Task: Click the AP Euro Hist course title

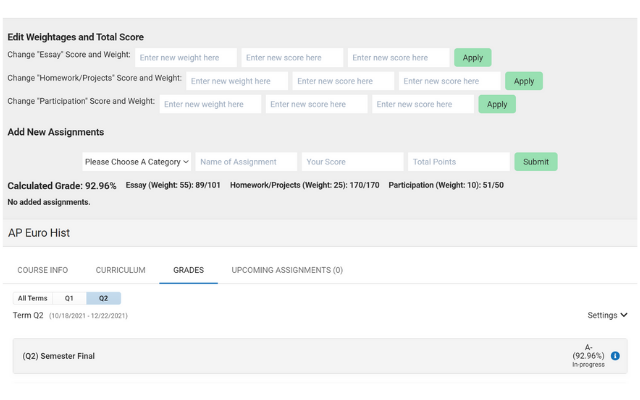Action: pos(39,233)
